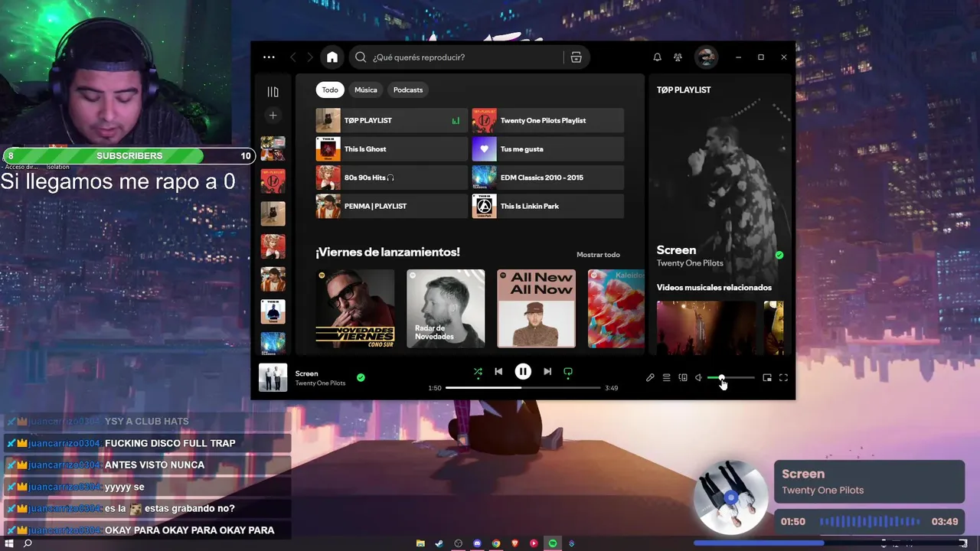
Task: Enter full screen mode icon
Action: click(783, 378)
